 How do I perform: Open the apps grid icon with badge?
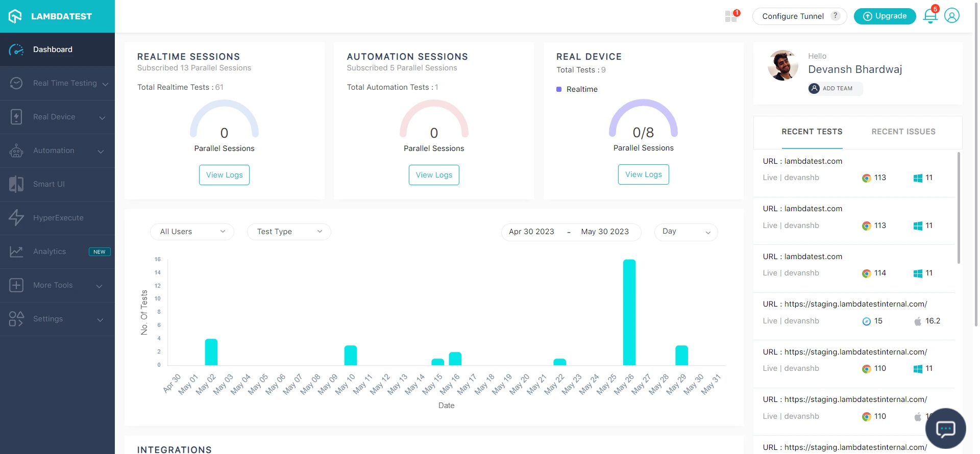click(x=731, y=16)
